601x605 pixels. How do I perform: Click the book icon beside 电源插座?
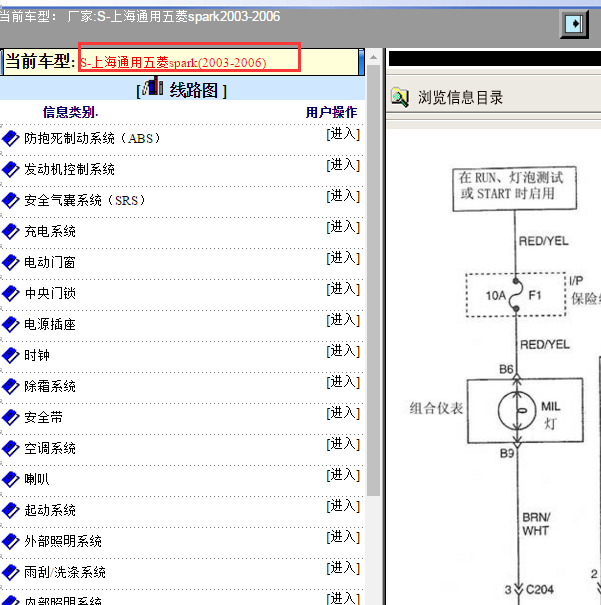(10, 324)
